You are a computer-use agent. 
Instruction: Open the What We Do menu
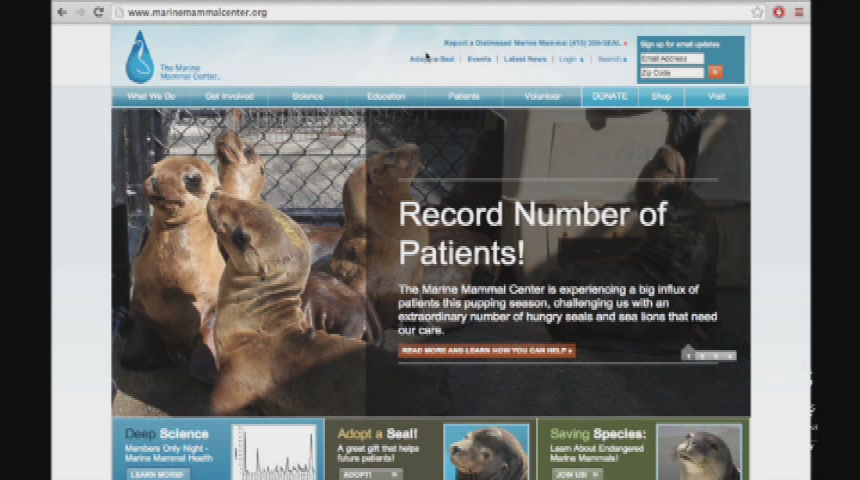pos(151,96)
